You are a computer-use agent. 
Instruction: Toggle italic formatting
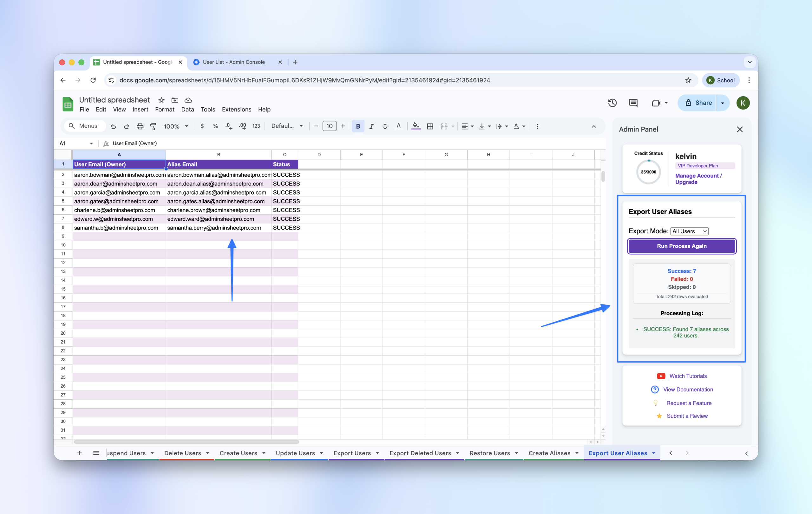click(371, 126)
